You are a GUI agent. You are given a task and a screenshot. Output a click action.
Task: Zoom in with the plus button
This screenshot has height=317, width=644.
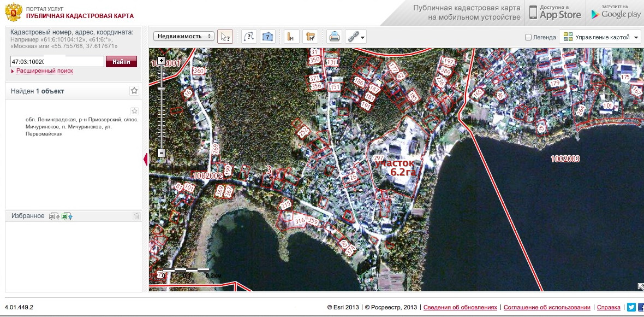(161, 60)
